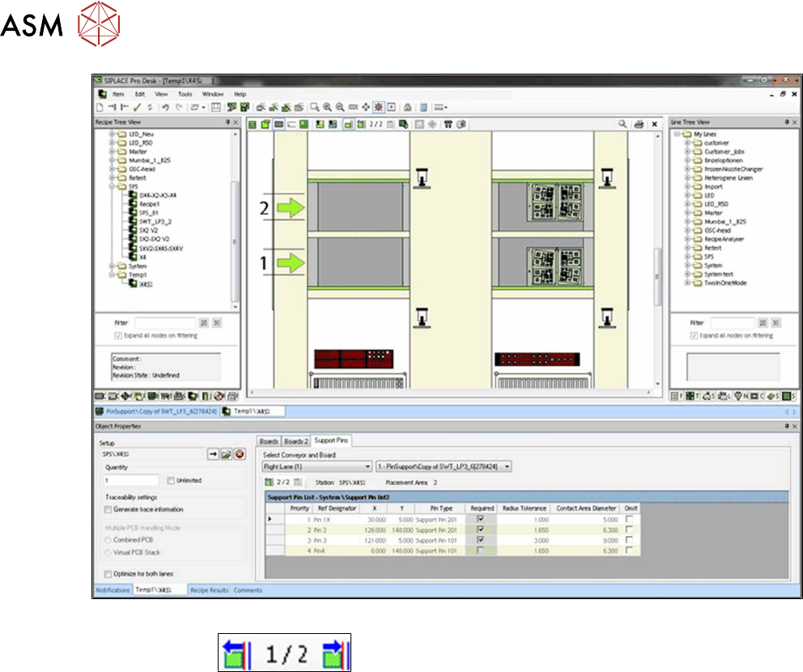Click the next placement area icon after 2 / 2 in view toolbar
Image resolution: width=803 pixels, height=672 pixels.
tap(390, 124)
